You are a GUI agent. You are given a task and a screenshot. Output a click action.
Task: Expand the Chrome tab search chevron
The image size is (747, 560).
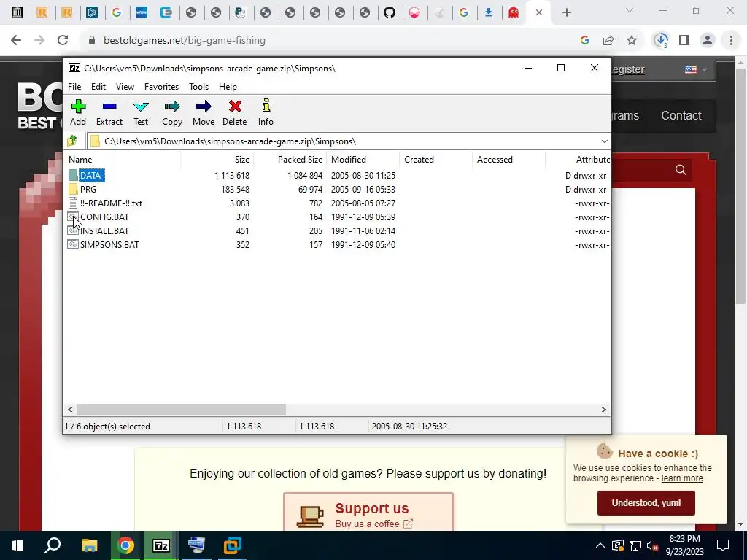tap(630, 10)
